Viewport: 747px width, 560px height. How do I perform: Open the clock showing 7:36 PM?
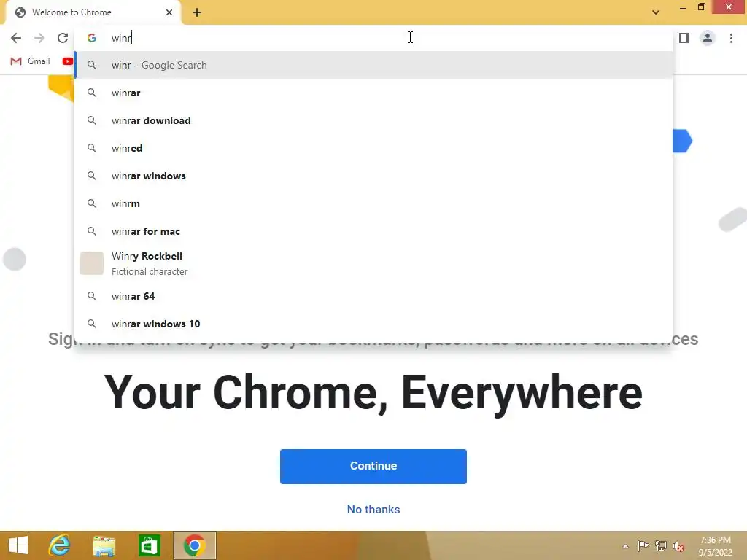715,546
